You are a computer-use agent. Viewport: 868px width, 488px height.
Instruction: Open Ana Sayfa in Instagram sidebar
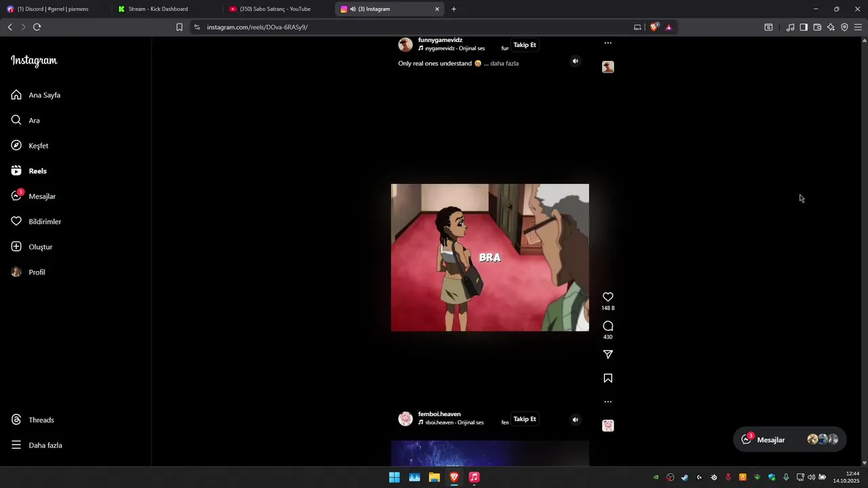point(36,95)
